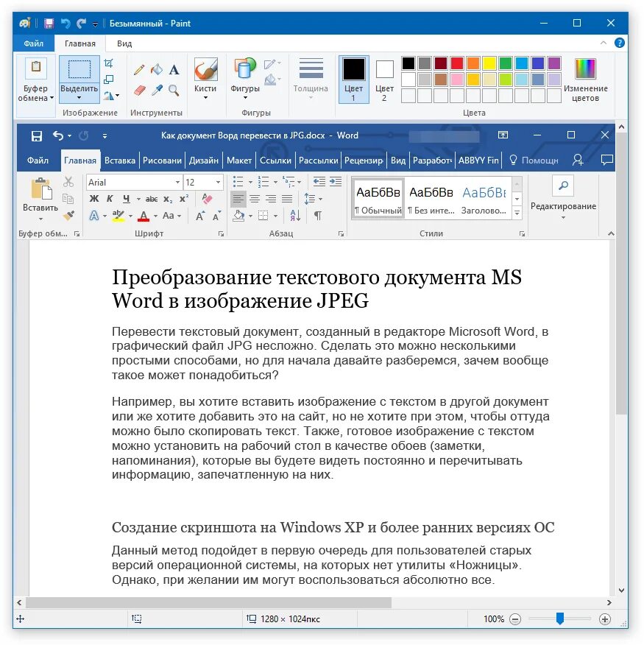The height and width of the screenshot is (645, 644).
Task: Click Word's Save icon in title bar
Action: point(37,135)
